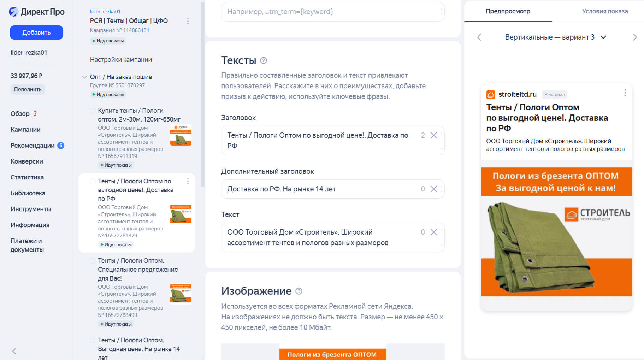The width and height of the screenshot is (644, 360).
Task: Go to next preview variant arrow
Action: click(635, 37)
